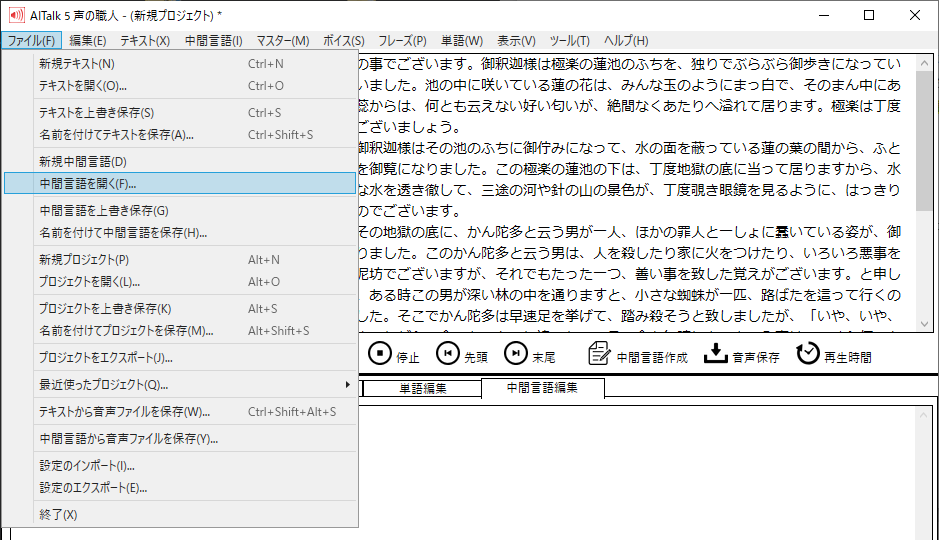The width and height of the screenshot is (939, 540).
Task: Click the 音声保存 download icon
Action: point(715,353)
